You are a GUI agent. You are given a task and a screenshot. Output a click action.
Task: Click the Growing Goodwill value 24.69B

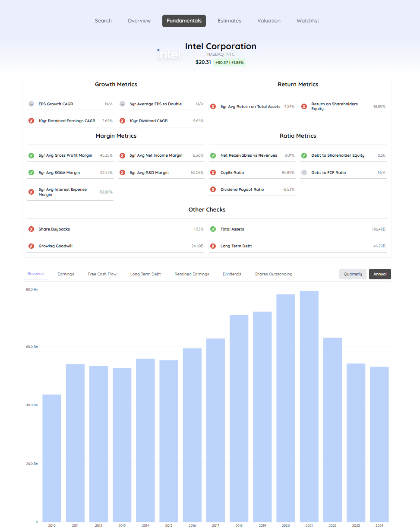click(197, 246)
